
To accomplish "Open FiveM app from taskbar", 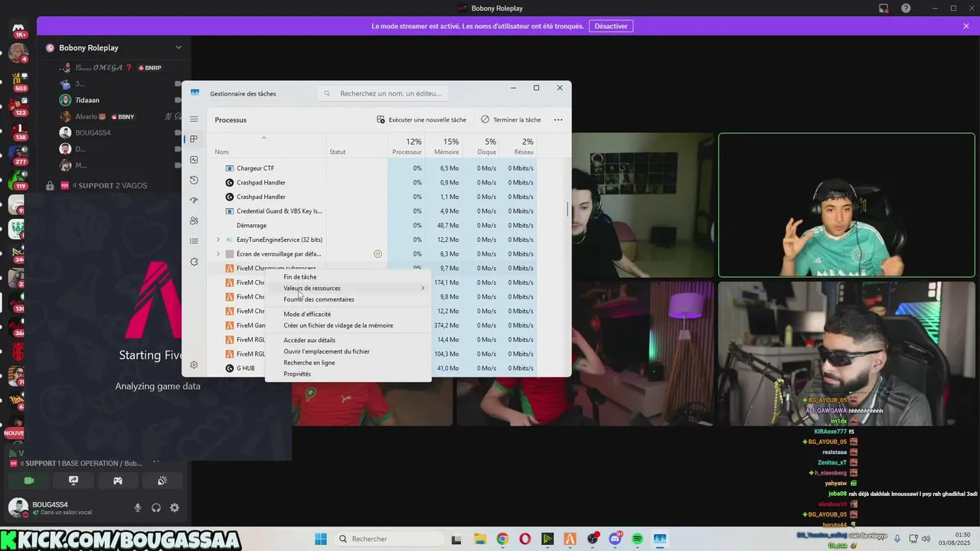I will (570, 539).
